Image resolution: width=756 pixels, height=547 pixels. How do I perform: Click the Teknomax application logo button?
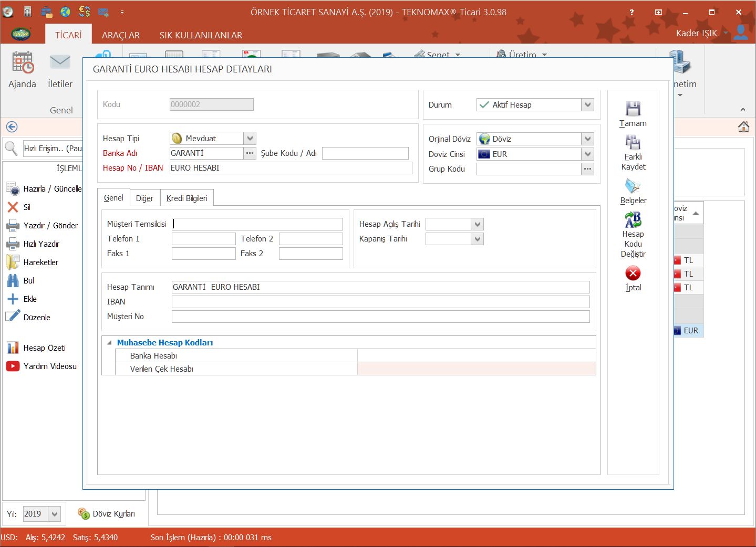(21, 34)
